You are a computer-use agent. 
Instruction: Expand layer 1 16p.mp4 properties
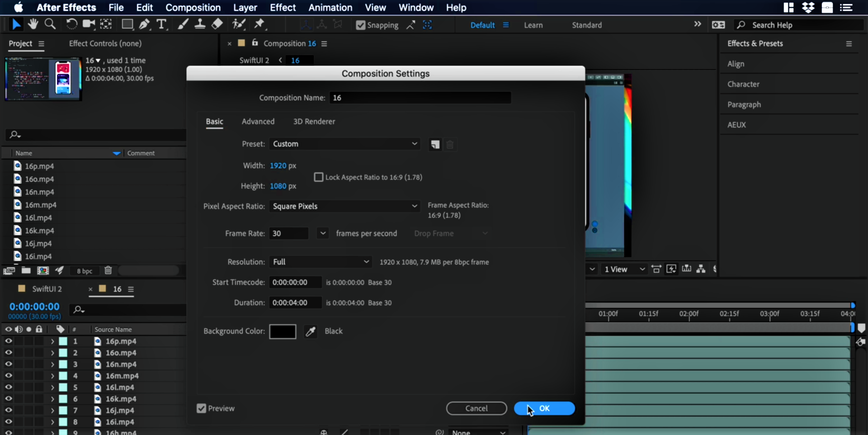52,341
